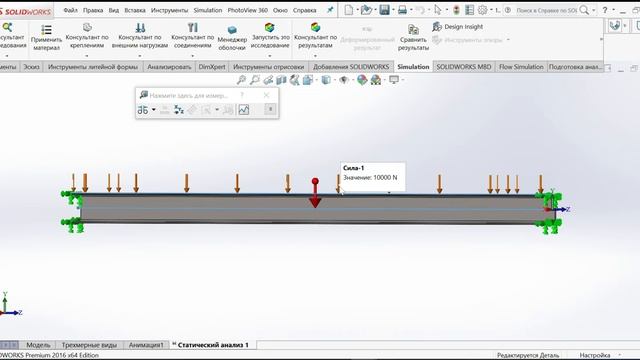This screenshot has height=360, width=640.
Task: Open the Файл menu
Action: tap(70, 10)
